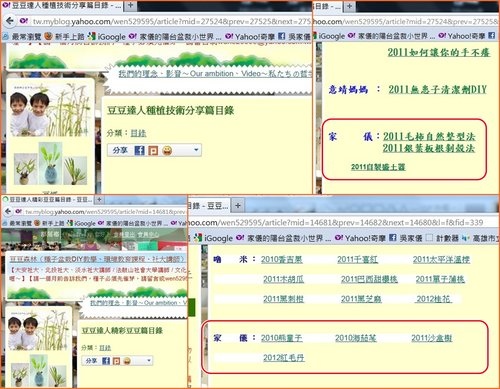Image resolution: width=500 pixels, height=389 pixels.
Task: Open 豆豆森林 blog title link
Action: [96, 259]
